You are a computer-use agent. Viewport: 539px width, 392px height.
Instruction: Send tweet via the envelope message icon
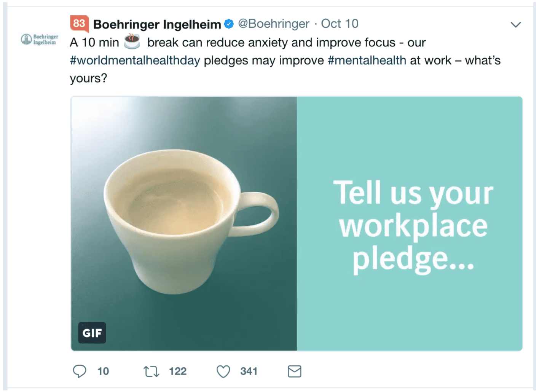294,371
